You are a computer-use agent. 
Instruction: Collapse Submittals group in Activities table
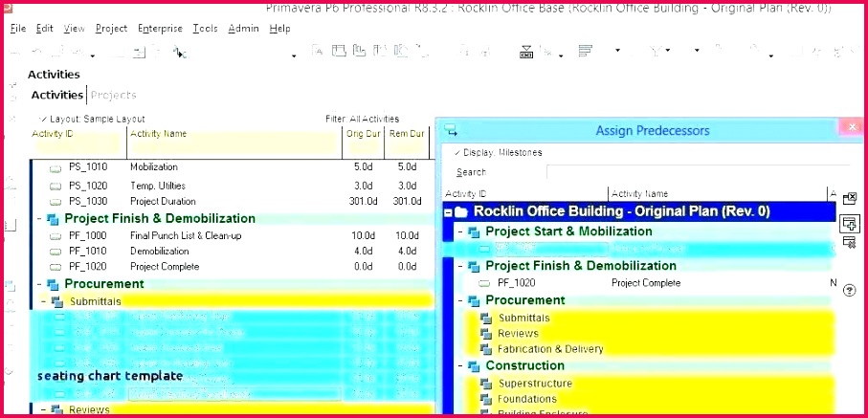45,301
